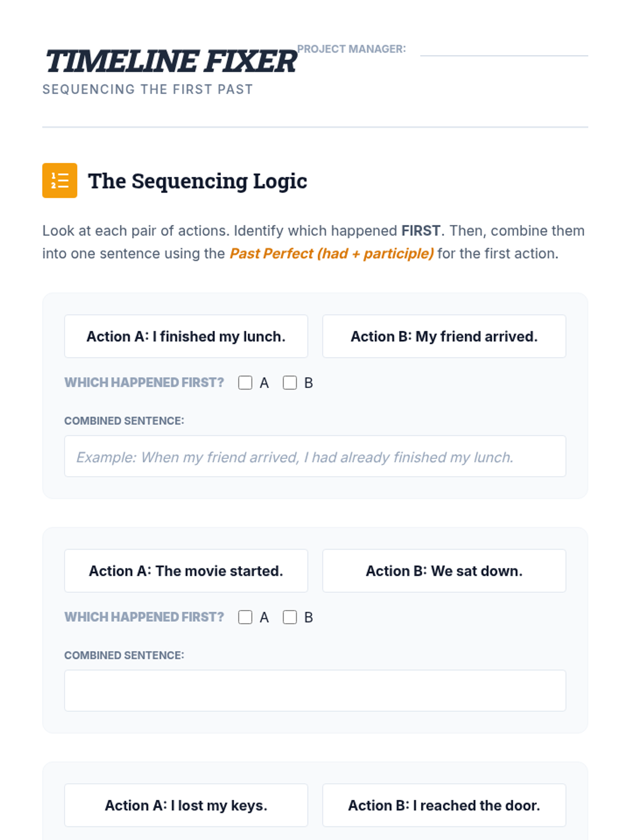The height and width of the screenshot is (840, 630).
Task: Click the Timeline Fixer title
Action: coord(171,61)
